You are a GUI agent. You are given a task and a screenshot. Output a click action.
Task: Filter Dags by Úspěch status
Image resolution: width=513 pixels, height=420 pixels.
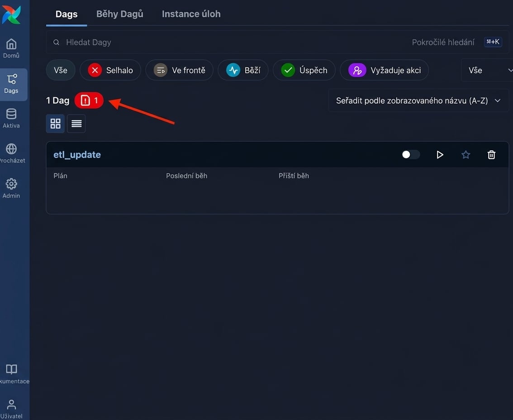click(x=304, y=71)
